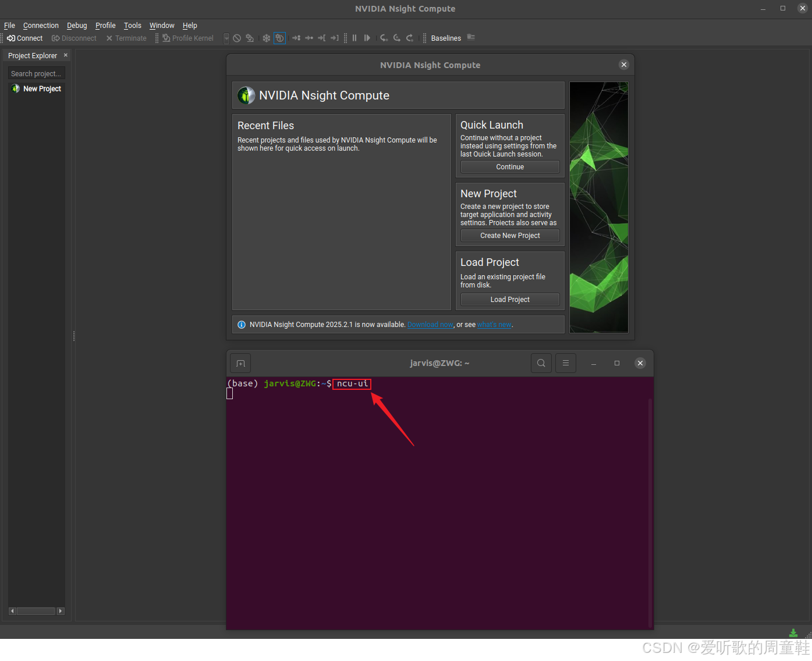
Task: Click the Quick Launch heading text
Action: (492, 125)
